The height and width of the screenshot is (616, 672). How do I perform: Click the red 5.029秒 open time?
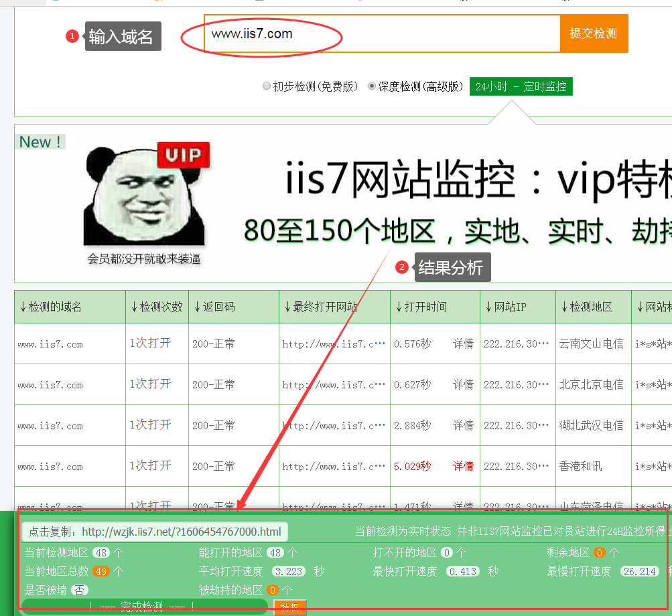coord(412,466)
